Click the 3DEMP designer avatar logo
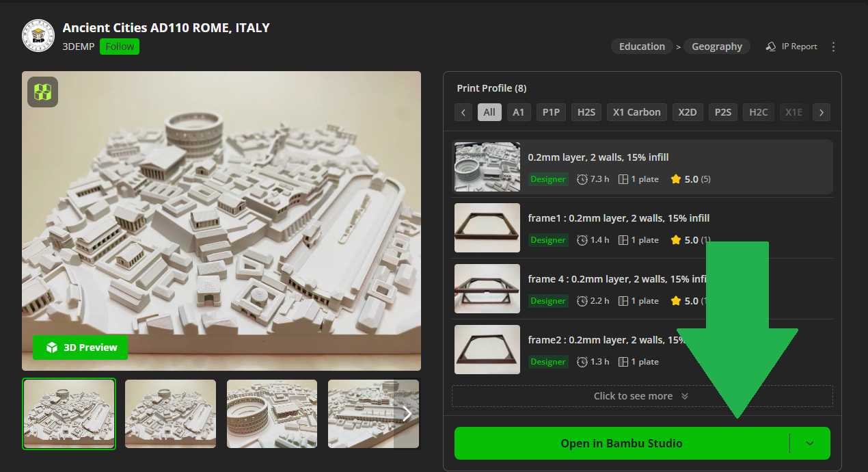This screenshot has width=868, height=472. click(38, 36)
